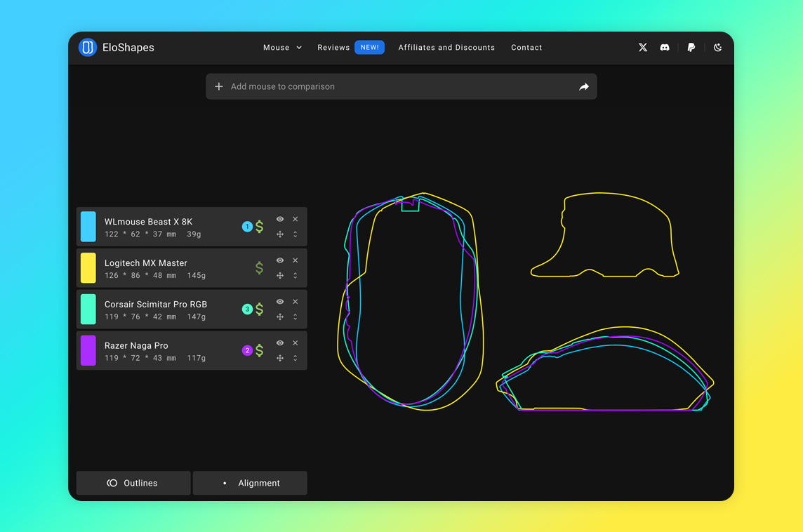Remove Razer Naga Pro from comparison
Image resolution: width=803 pixels, height=532 pixels.
(x=296, y=343)
